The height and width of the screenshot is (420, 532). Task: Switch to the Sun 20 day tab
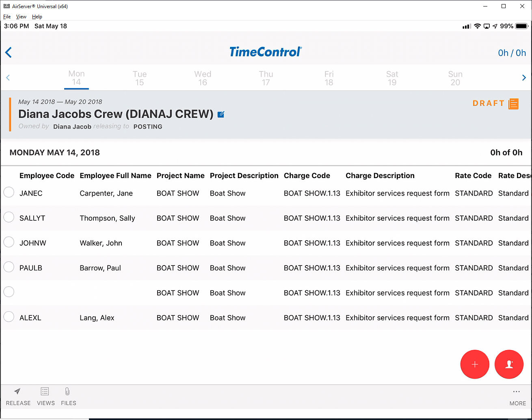(455, 78)
